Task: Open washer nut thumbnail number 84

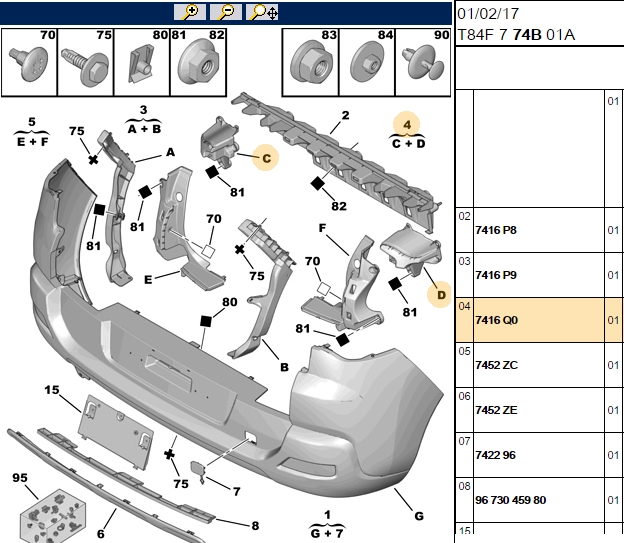Action: pyautogui.click(x=367, y=62)
